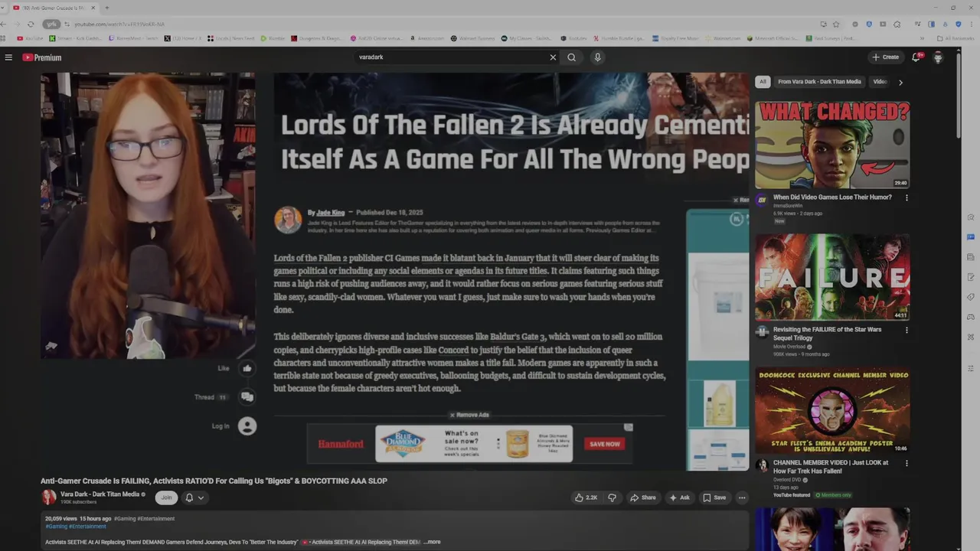Click Log in avatar icon inside video
Image resolution: width=980 pixels, height=551 pixels.
click(x=247, y=426)
